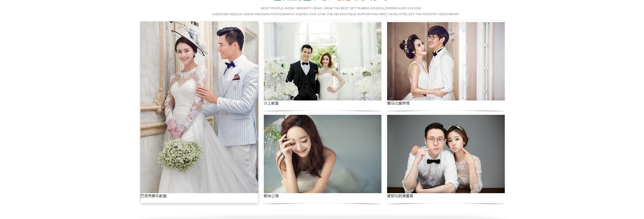Image resolution: width=644 pixels, height=219 pixels.
Task: Open the 韩尚公馆 bride portrait
Action: pyautogui.click(x=322, y=154)
